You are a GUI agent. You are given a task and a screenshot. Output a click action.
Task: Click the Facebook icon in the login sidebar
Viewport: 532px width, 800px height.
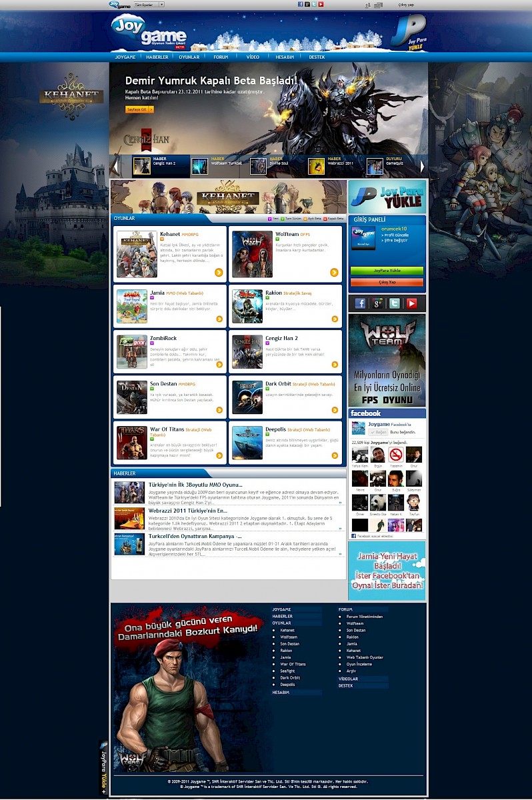360,303
